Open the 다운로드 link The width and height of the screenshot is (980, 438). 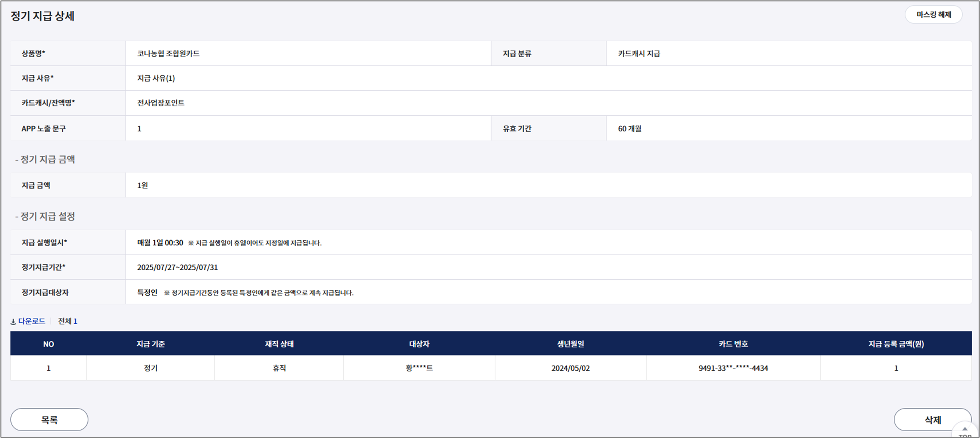32,321
